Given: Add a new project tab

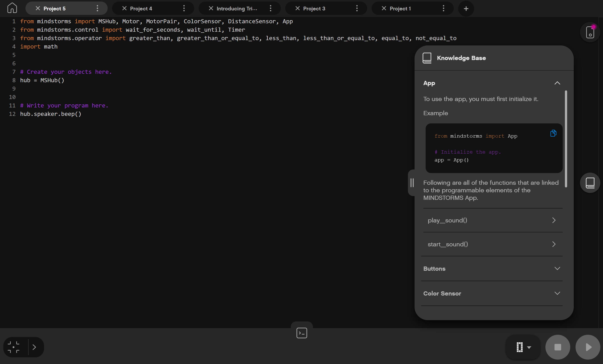Looking at the screenshot, I should pyautogui.click(x=466, y=9).
